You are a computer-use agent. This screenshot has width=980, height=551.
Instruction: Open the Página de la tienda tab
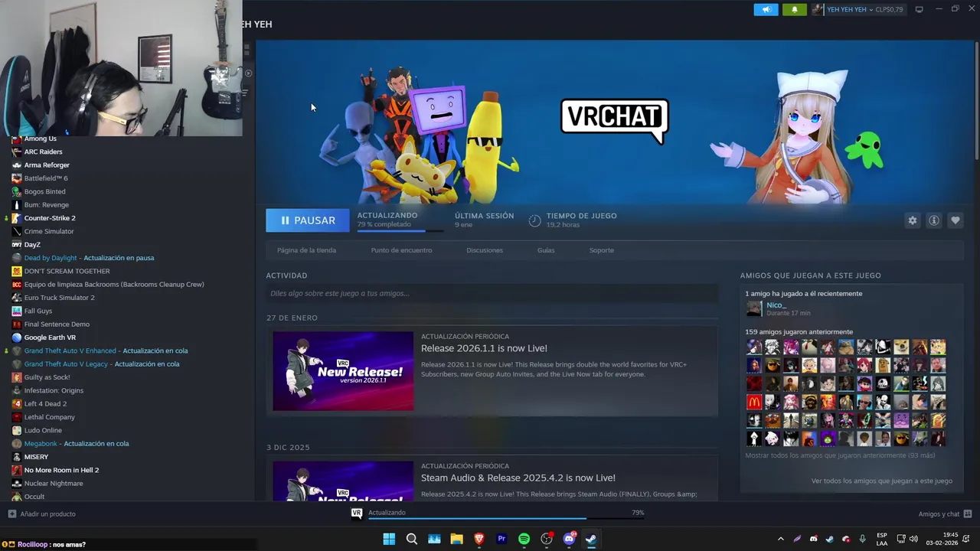306,250
